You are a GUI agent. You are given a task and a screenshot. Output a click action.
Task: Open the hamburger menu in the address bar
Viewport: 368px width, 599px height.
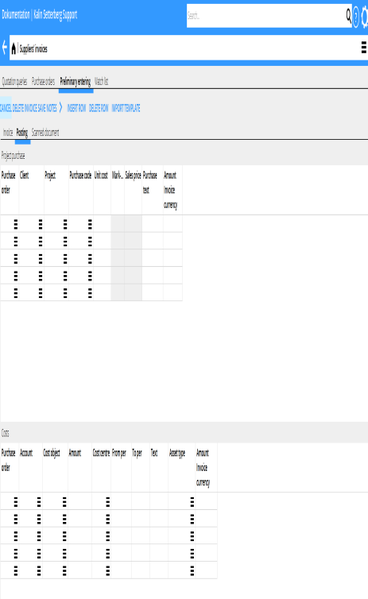(x=363, y=48)
